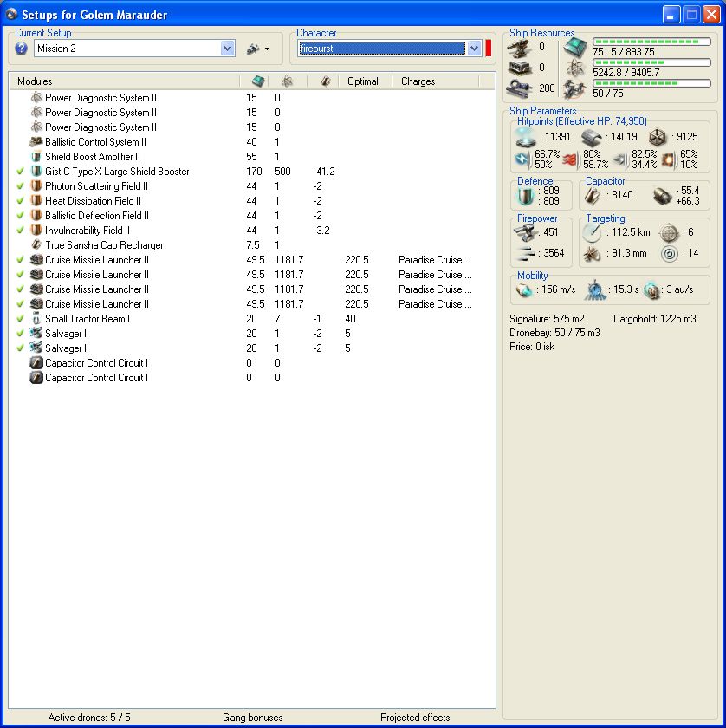
Task: Minimize the Setups for Golem Marauder window
Action: pyautogui.click(x=671, y=15)
